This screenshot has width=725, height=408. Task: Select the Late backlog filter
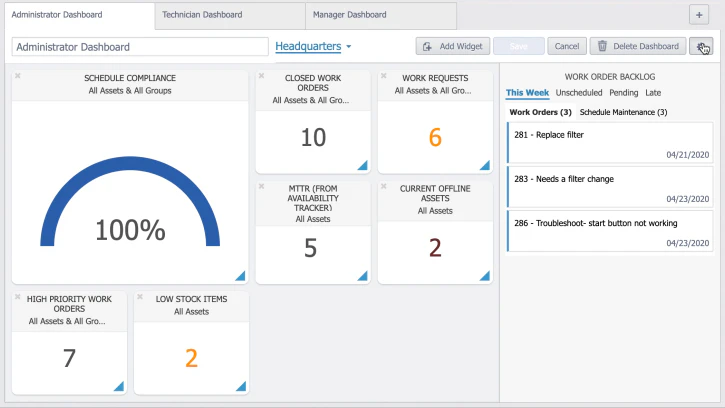pyautogui.click(x=653, y=93)
